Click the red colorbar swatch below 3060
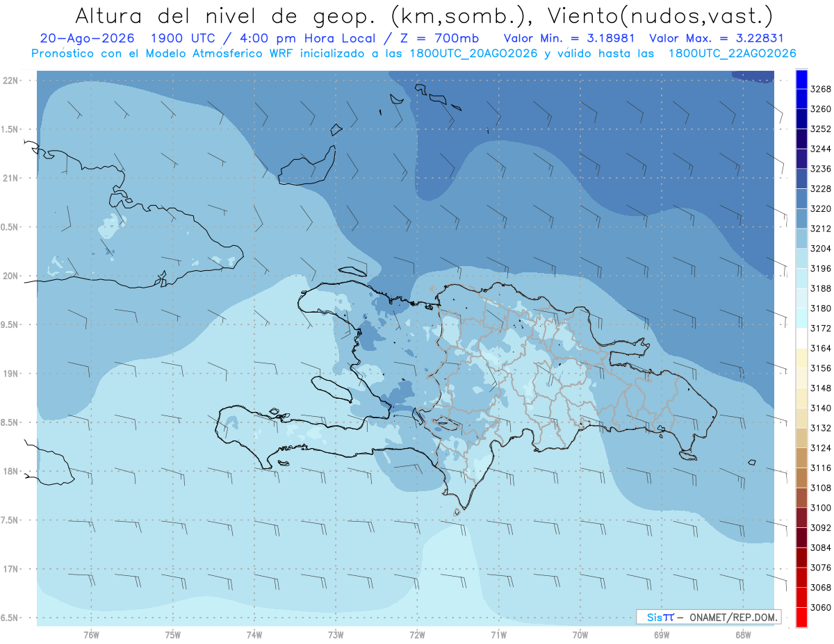 801,617
